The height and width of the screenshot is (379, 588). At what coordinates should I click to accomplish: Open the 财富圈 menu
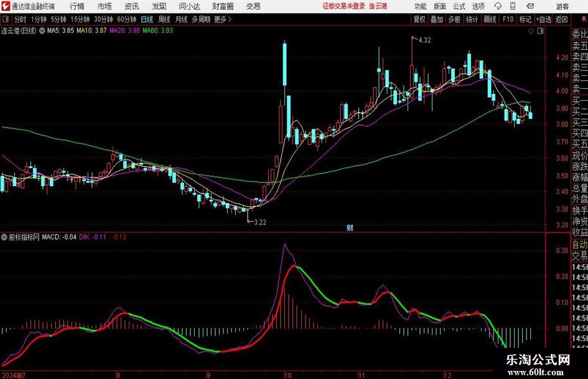tap(223, 6)
